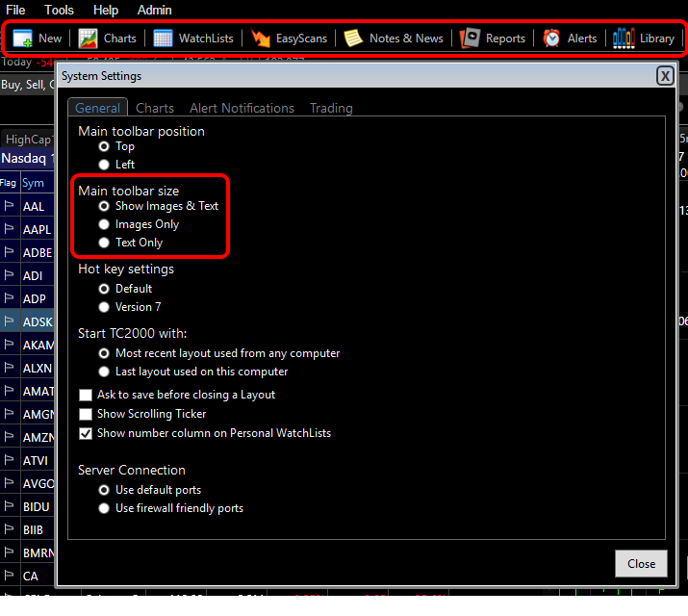The height and width of the screenshot is (616, 688).
Task: Flag the AAPL row
Action: pos(10,229)
